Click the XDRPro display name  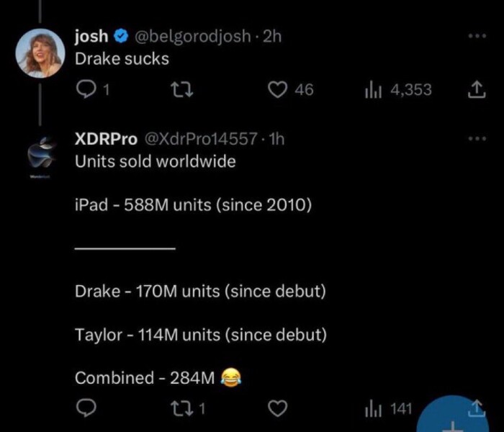(106, 139)
